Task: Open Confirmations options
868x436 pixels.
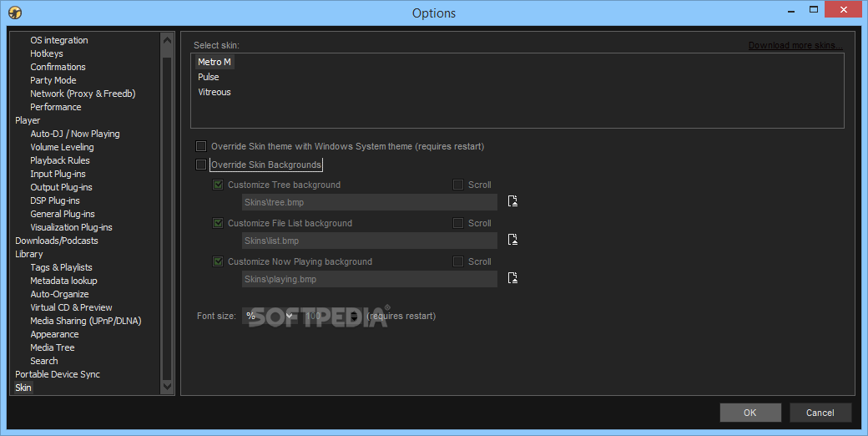Action: tap(58, 67)
